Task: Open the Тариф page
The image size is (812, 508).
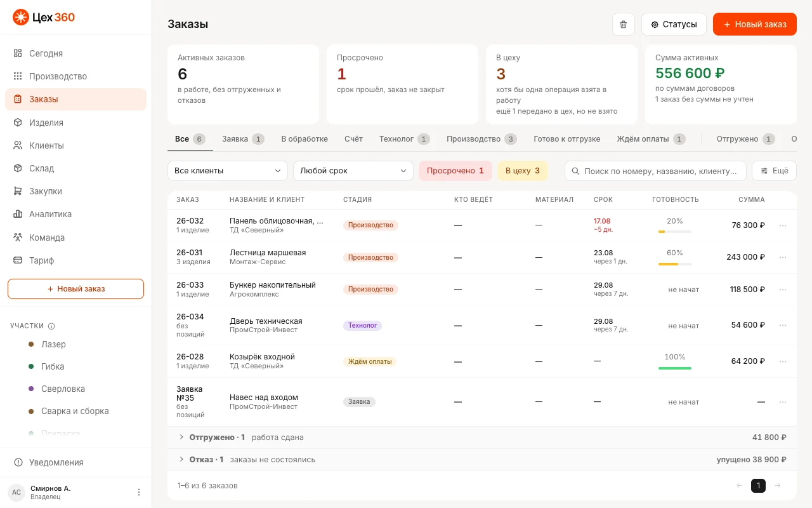Action: (x=75, y=260)
